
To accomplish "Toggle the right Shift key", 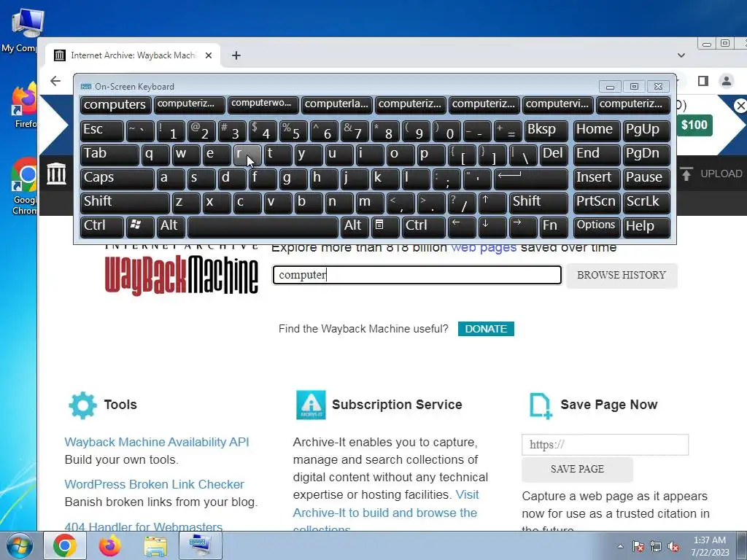I will point(538,203).
